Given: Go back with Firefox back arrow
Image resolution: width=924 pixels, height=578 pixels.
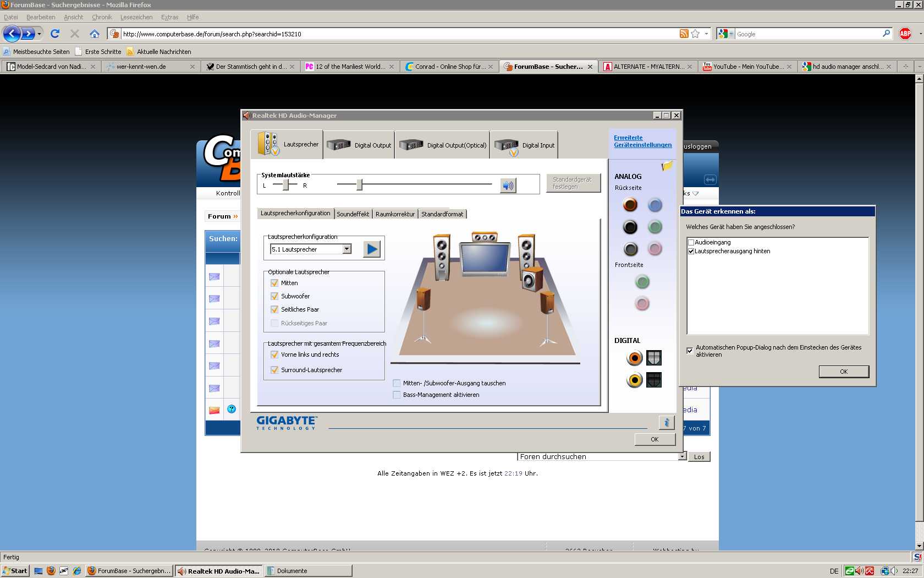Looking at the screenshot, I should click(x=12, y=34).
